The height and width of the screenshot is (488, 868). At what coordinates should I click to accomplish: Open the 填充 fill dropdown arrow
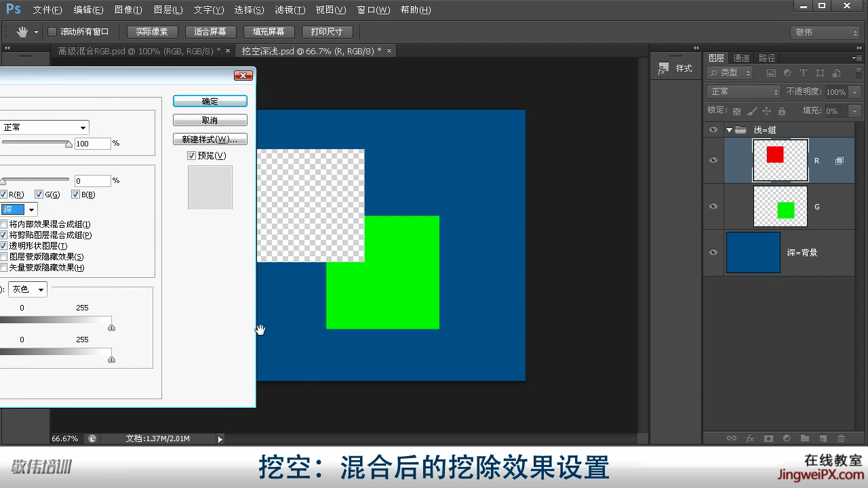pyautogui.click(x=854, y=111)
